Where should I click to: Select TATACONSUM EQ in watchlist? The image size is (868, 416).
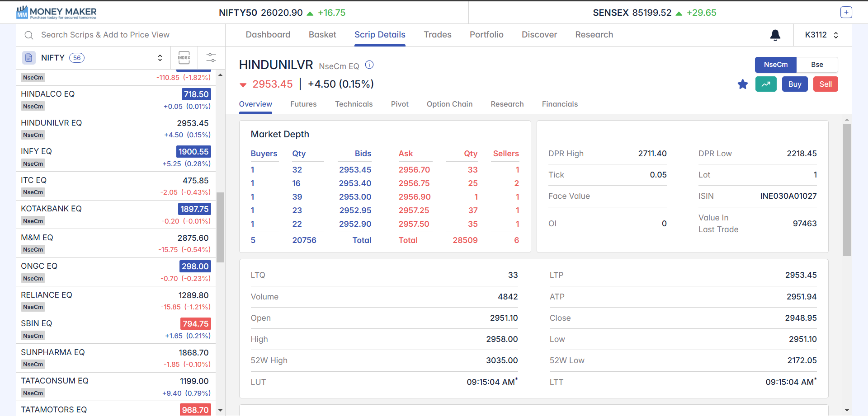coord(116,387)
